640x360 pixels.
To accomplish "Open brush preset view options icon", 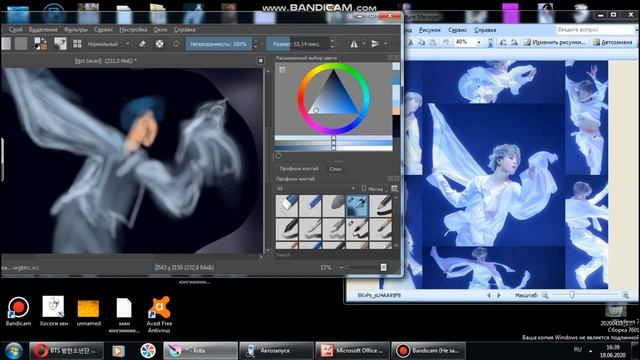I will 394,189.
